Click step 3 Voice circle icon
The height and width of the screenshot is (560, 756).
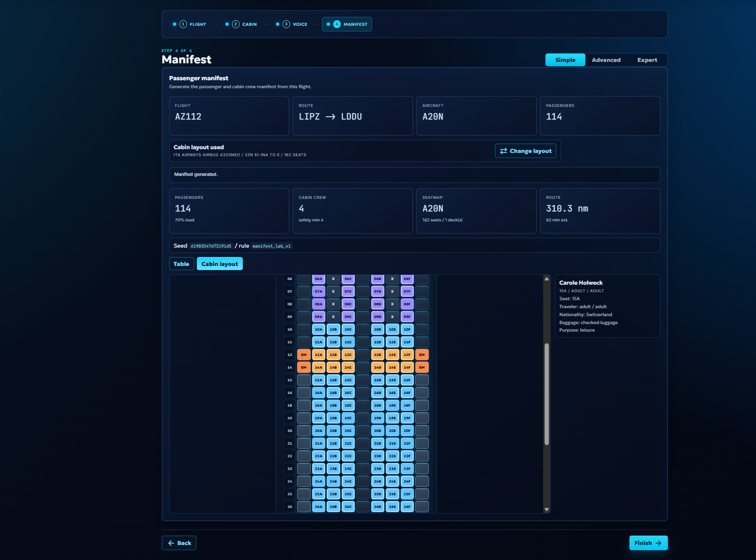click(x=286, y=24)
